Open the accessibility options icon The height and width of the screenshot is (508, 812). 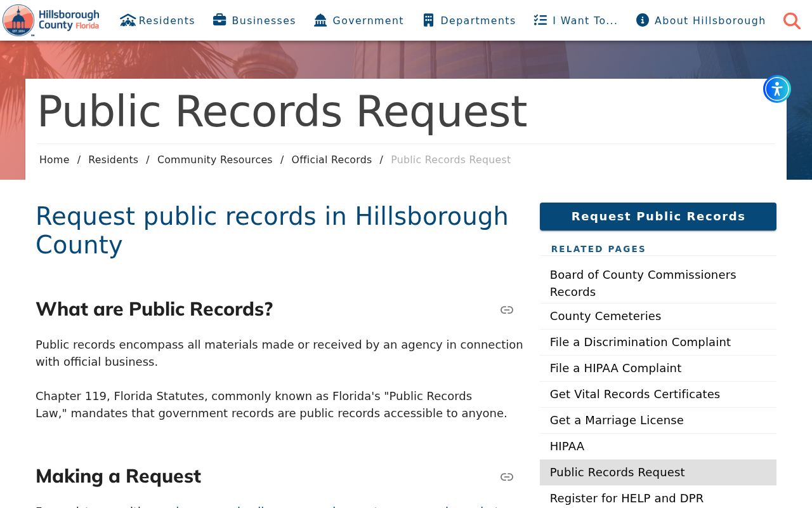(x=777, y=89)
